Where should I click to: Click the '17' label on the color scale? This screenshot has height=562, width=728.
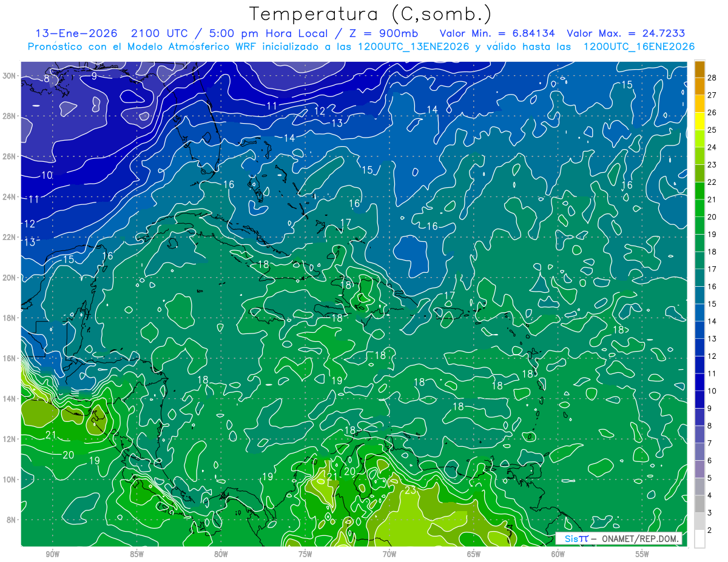[712, 269]
